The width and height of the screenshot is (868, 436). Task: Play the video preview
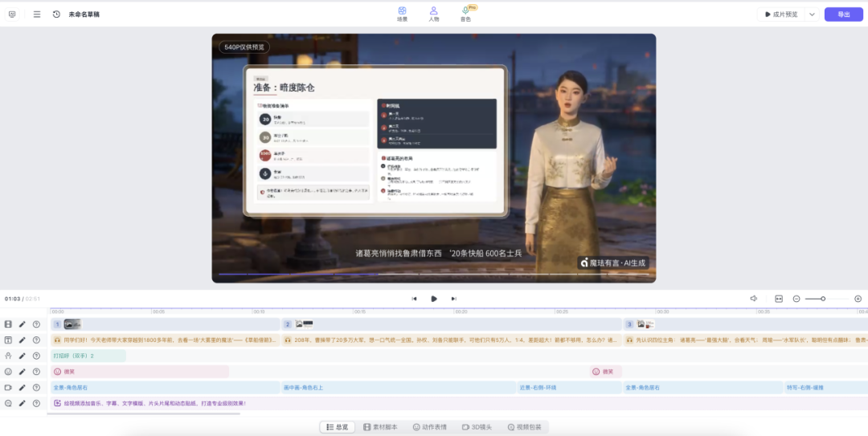pyautogui.click(x=434, y=299)
